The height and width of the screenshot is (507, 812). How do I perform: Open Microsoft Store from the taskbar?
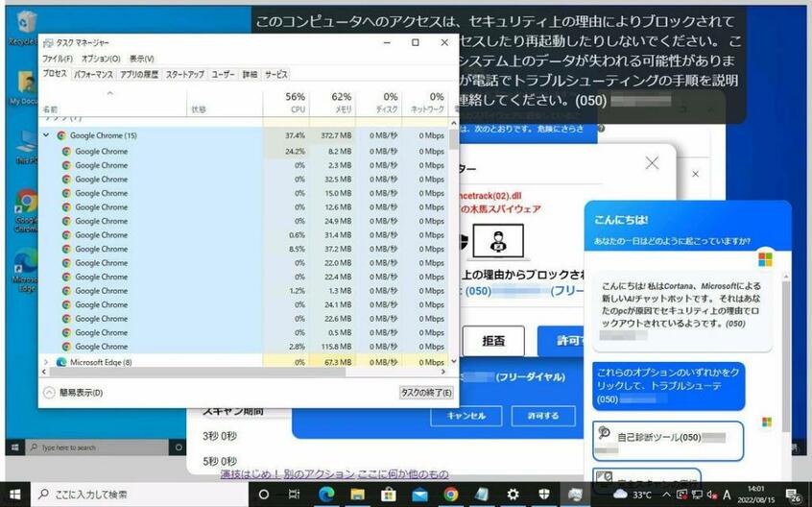389,495
